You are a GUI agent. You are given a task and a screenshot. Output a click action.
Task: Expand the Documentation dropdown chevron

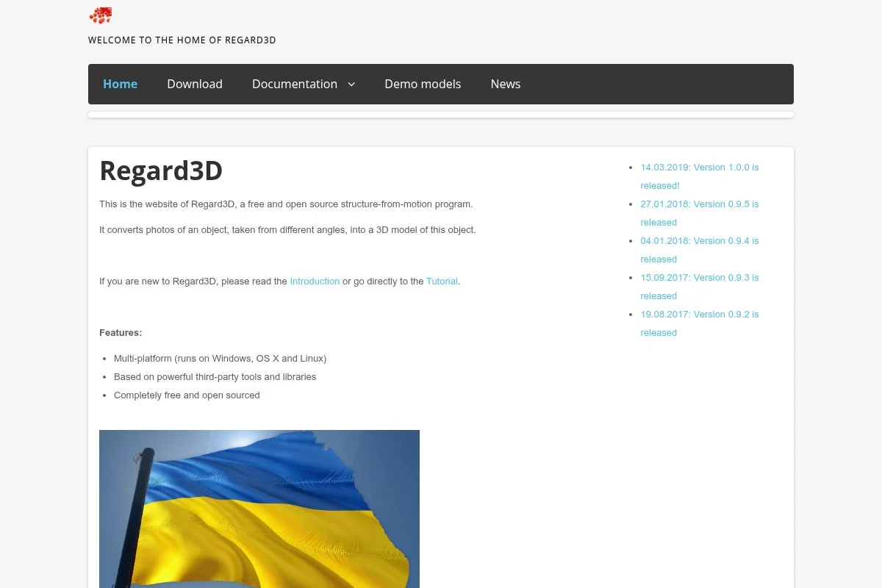tap(351, 85)
